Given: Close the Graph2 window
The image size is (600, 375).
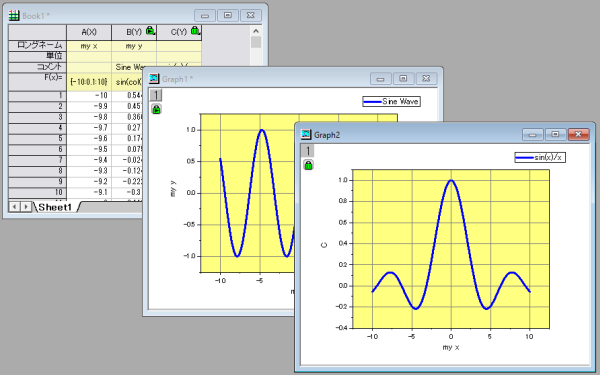Looking at the screenshot, I should point(578,134).
